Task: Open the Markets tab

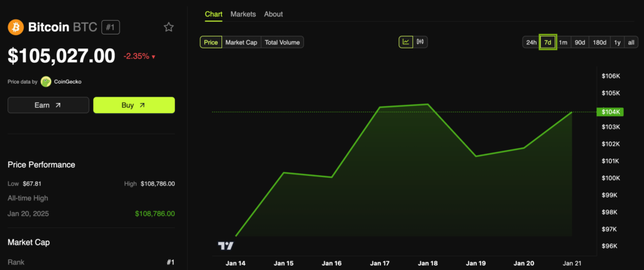Action: click(243, 14)
